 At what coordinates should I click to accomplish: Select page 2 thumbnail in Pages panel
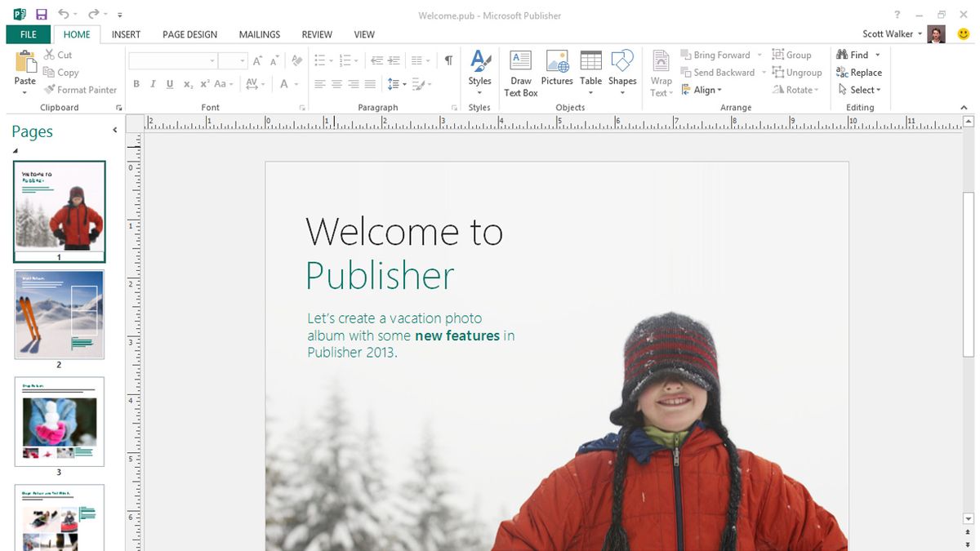(x=60, y=314)
